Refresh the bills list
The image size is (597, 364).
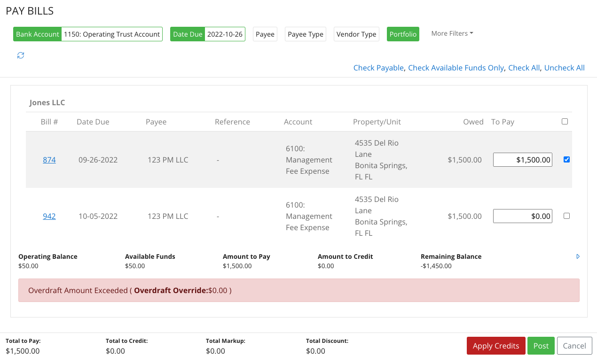click(x=21, y=55)
